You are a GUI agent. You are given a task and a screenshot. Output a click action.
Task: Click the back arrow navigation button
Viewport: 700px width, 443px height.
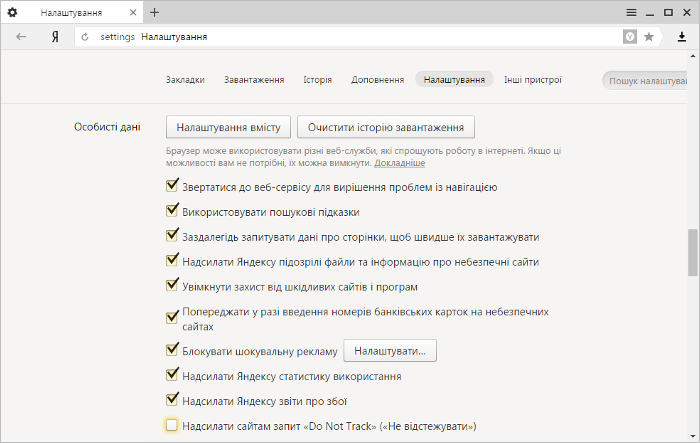[21, 37]
